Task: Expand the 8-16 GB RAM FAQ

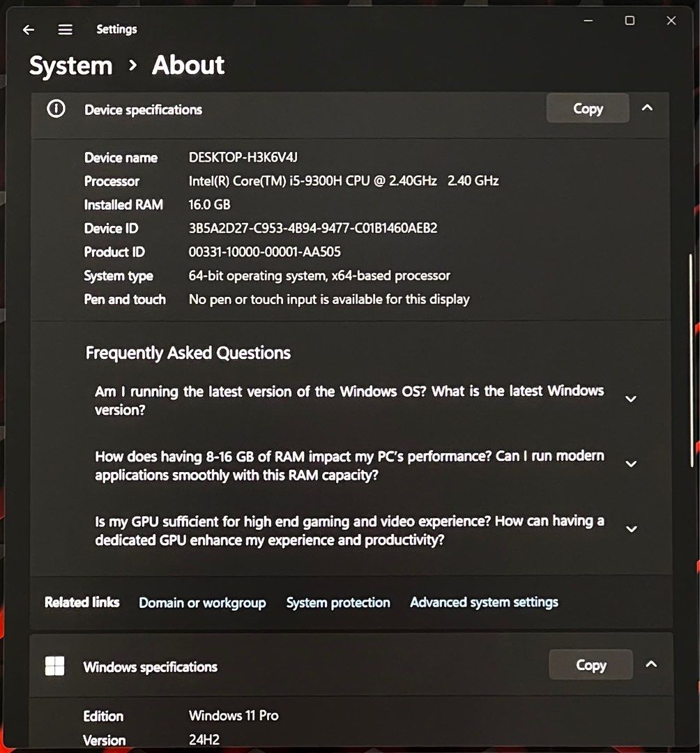Action: point(631,464)
